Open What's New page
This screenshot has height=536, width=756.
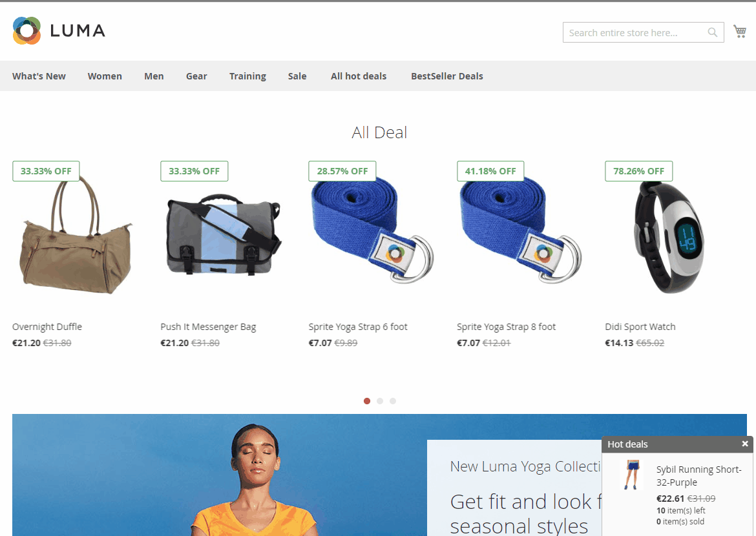pos(39,76)
